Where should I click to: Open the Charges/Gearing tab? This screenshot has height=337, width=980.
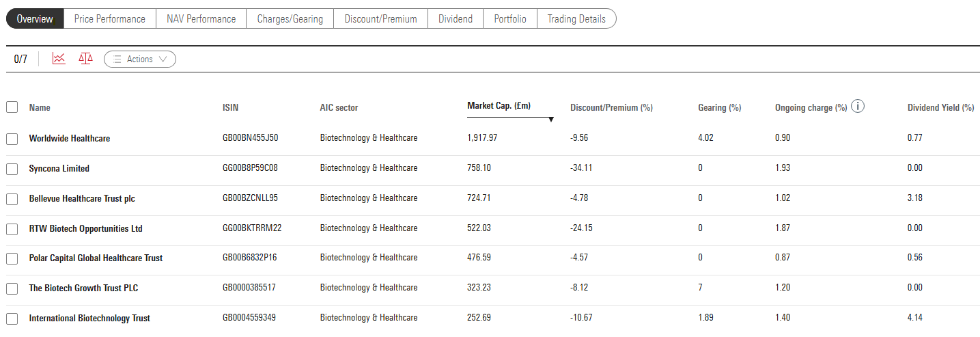(x=290, y=19)
